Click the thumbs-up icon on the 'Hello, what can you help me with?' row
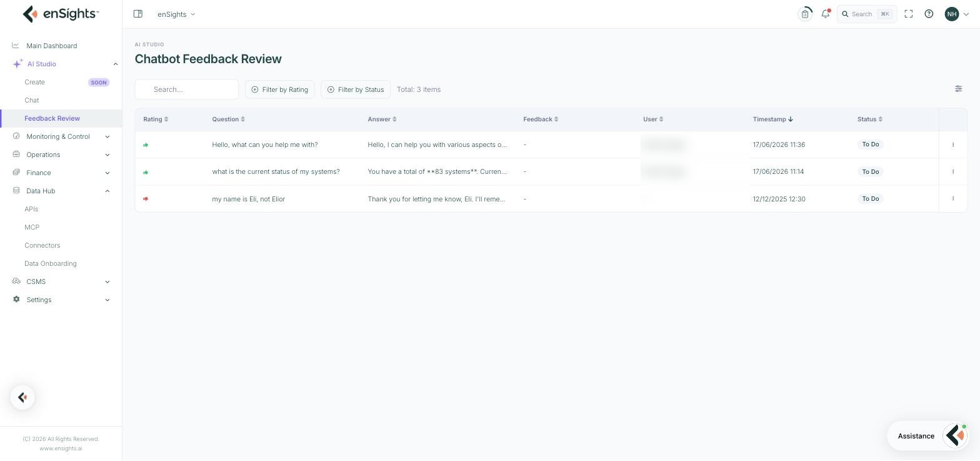Image resolution: width=980 pixels, height=461 pixels. [x=146, y=144]
